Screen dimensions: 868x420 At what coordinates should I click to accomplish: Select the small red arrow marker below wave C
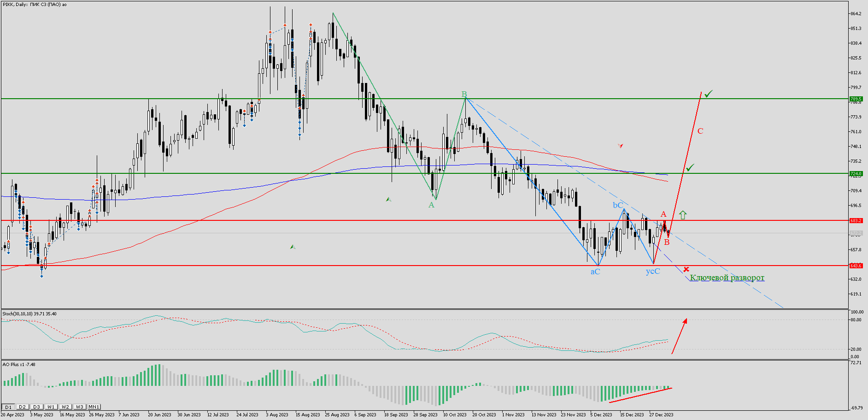[621, 146]
